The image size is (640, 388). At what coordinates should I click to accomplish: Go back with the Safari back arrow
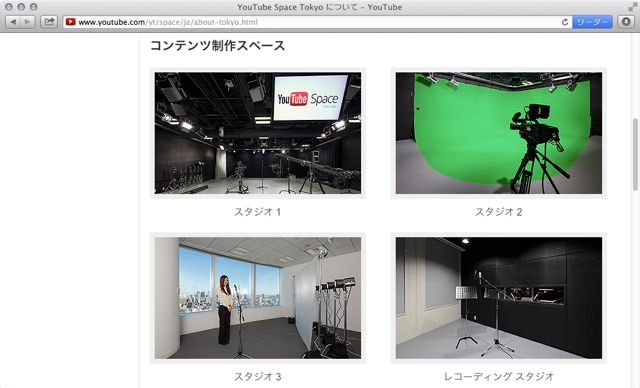(13, 22)
